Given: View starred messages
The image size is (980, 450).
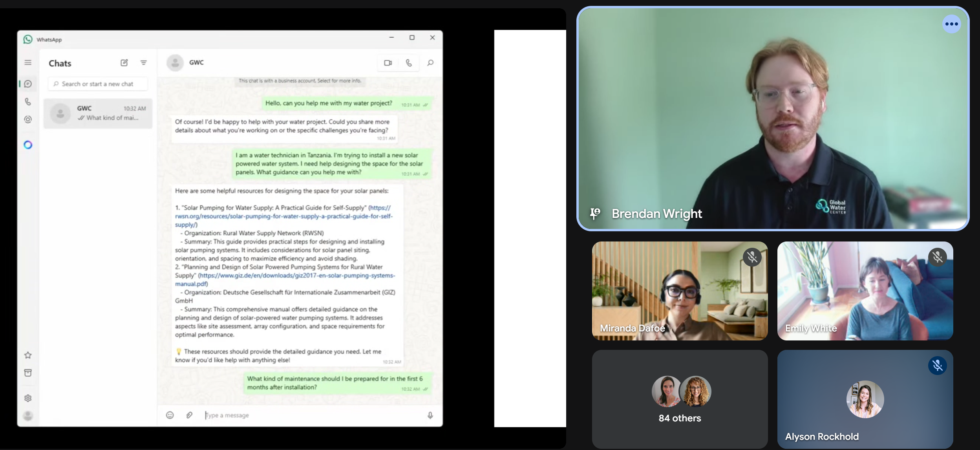Looking at the screenshot, I should (28, 355).
